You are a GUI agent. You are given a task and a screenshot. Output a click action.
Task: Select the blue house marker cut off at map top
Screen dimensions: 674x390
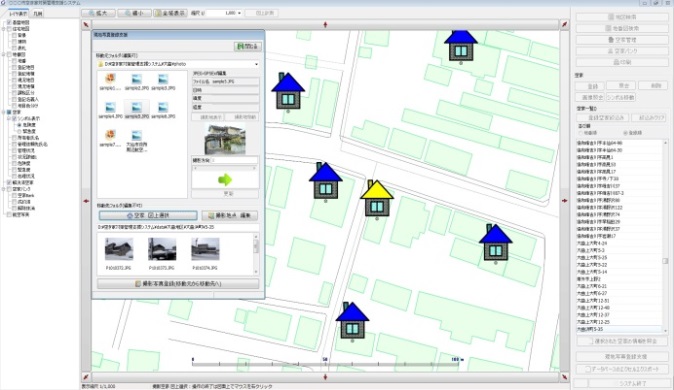(461, 46)
